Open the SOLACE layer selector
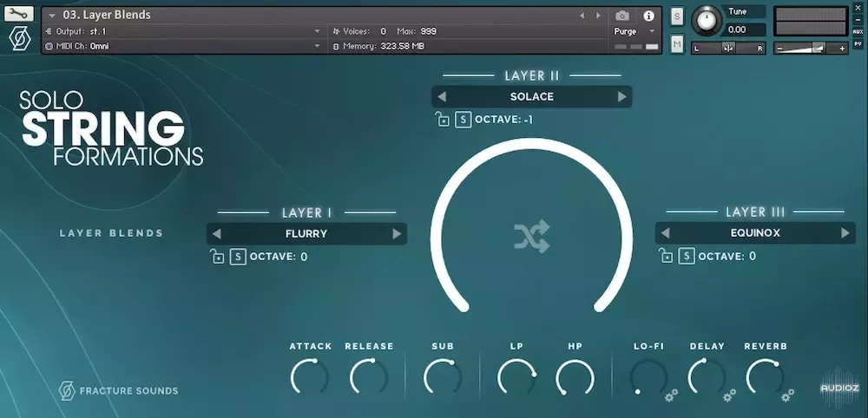The image size is (868, 418). pyautogui.click(x=531, y=97)
